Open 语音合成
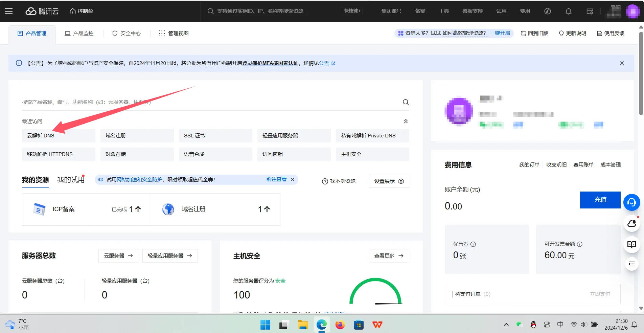 (215, 154)
